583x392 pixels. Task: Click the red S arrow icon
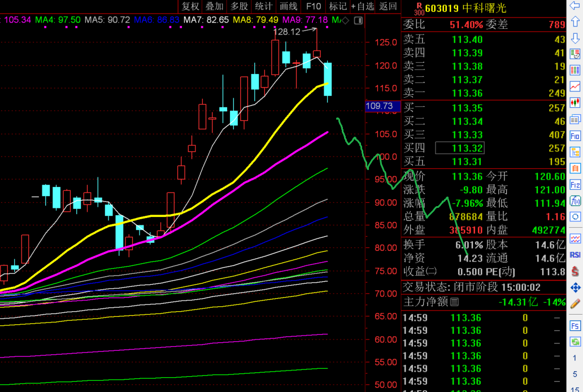click(x=575, y=271)
